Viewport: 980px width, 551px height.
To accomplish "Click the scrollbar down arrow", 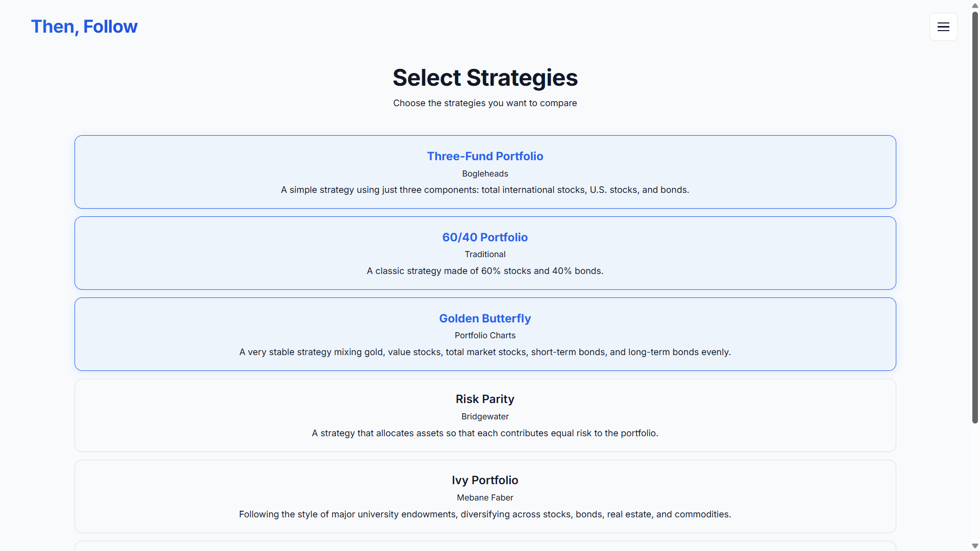I will (974, 545).
